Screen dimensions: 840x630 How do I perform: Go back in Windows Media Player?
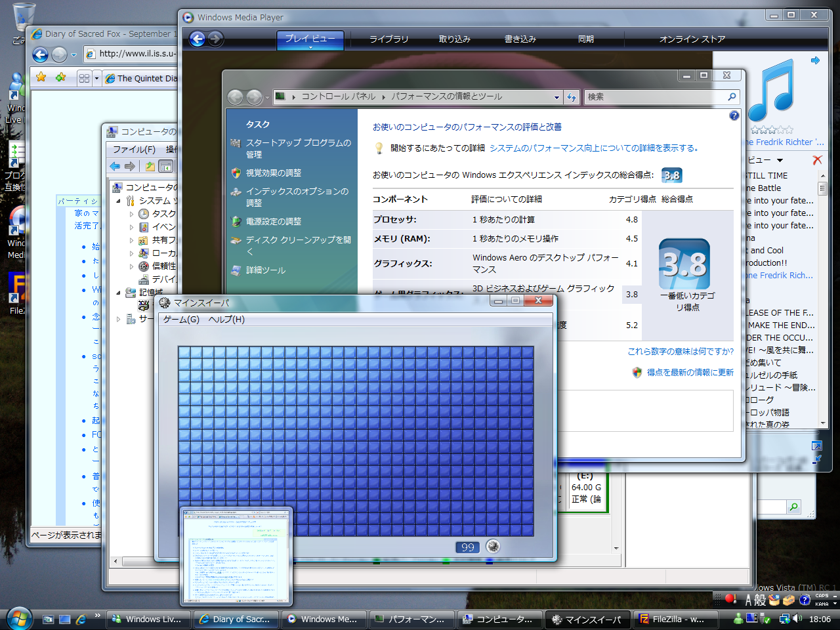click(198, 39)
